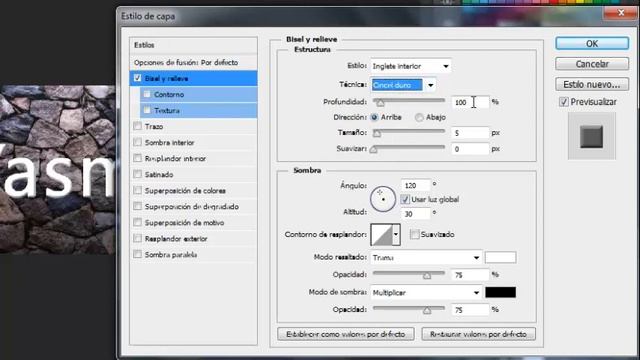The width and height of the screenshot is (640, 360).
Task: Open the Técnica Cincel duro dropdown
Action: point(403,85)
